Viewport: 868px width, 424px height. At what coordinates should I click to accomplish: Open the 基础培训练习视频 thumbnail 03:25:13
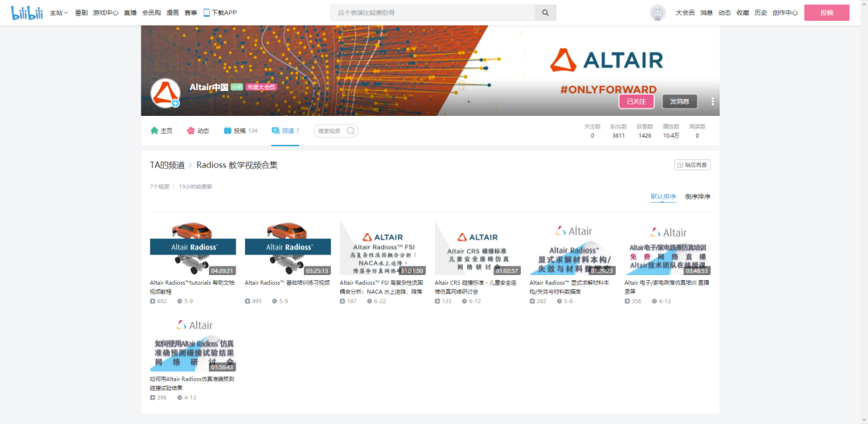pos(288,249)
